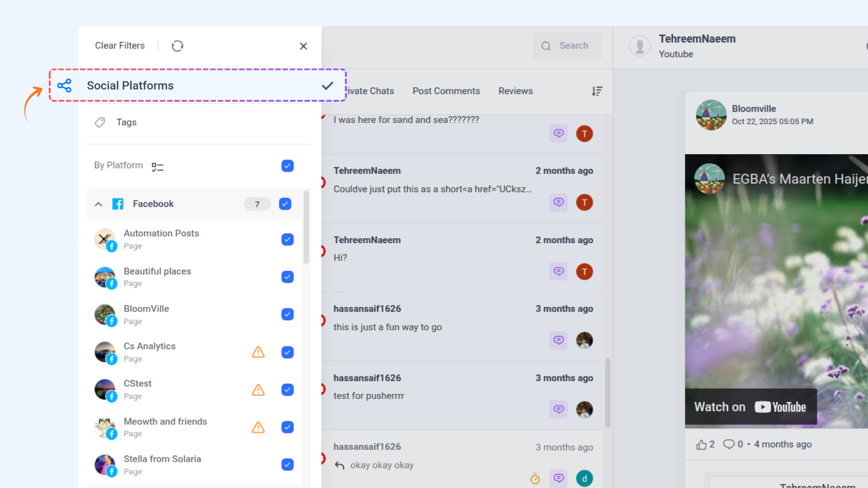Uncheck Cs Analytics page
This screenshot has height=488, width=868.
tap(288, 352)
